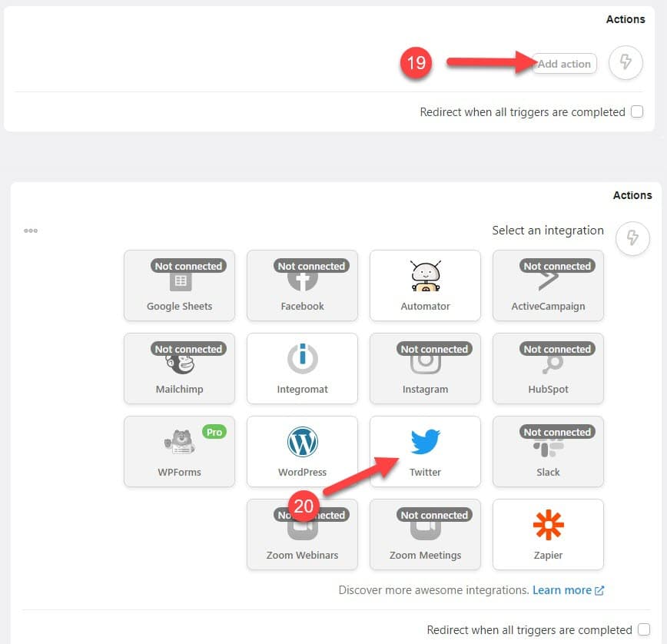
Task: Enable redirect checkbox in the top panel
Action: [x=637, y=111]
